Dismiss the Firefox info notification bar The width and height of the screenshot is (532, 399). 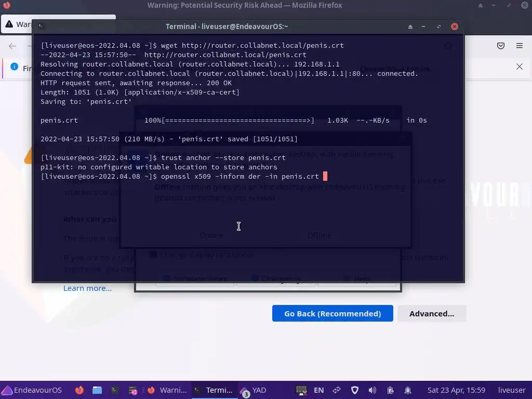pyautogui.click(x=520, y=66)
